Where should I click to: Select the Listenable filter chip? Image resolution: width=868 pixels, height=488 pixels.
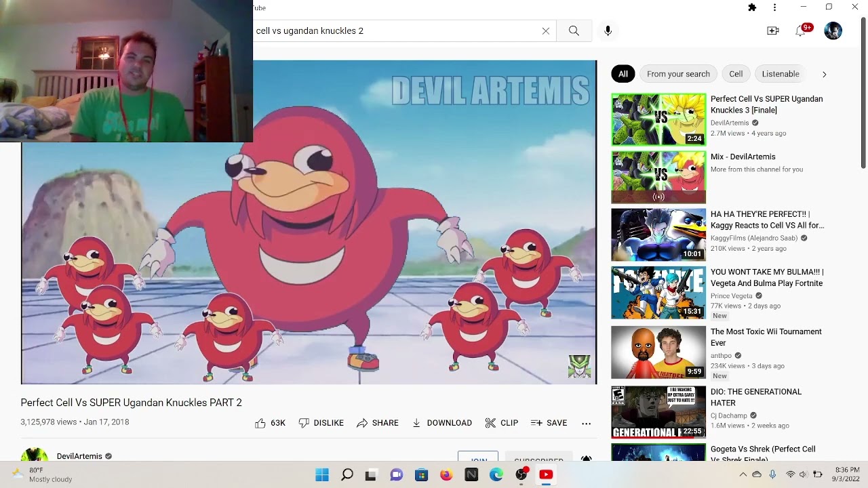tap(781, 74)
